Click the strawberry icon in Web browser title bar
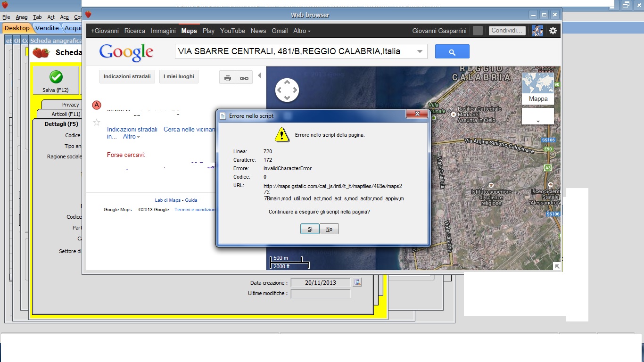Image resolution: width=644 pixels, height=362 pixels. point(88,15)
